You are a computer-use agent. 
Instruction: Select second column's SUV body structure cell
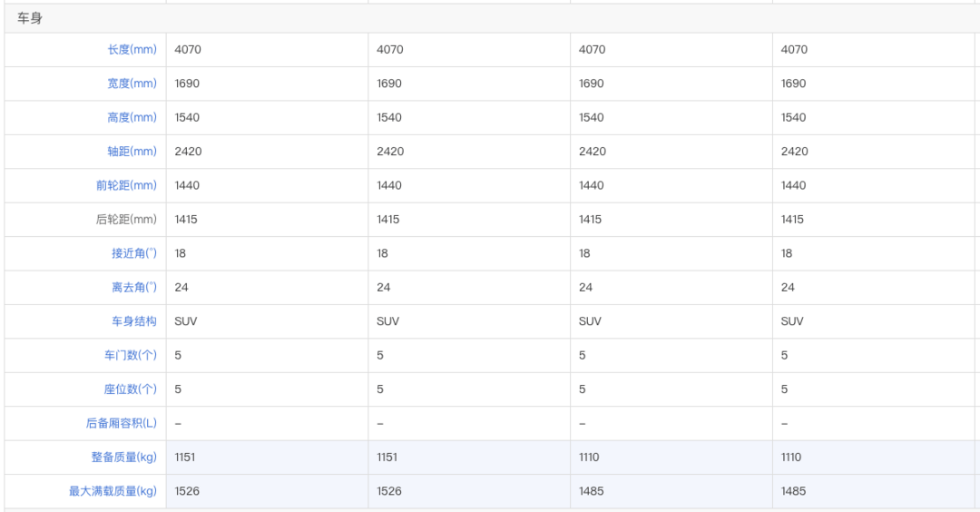[x=469, y=321]
